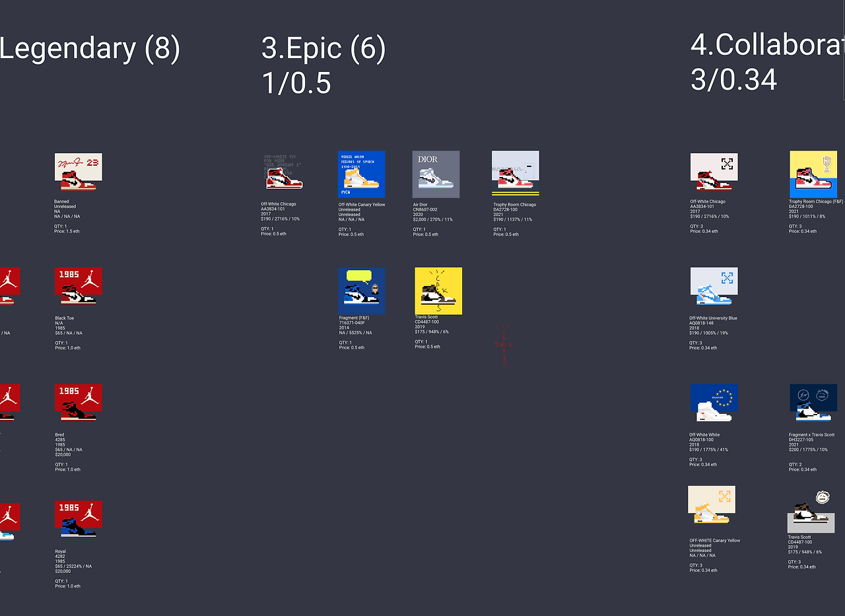The height and width of the screenshot is (616, 845).
Task: Select the Off-White White EU flag artwork
Action: pos(714,403)
